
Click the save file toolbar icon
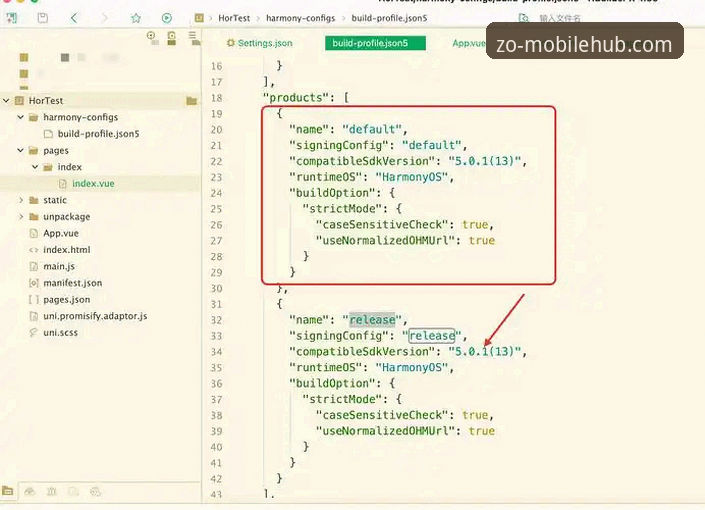43,18
